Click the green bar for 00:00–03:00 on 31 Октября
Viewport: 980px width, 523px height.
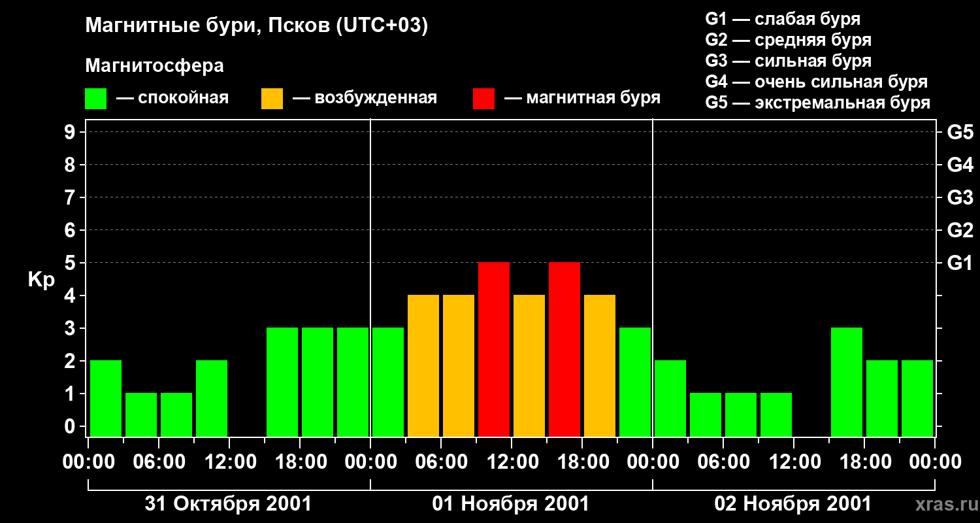pyautogui.click(x=106, y=398)
